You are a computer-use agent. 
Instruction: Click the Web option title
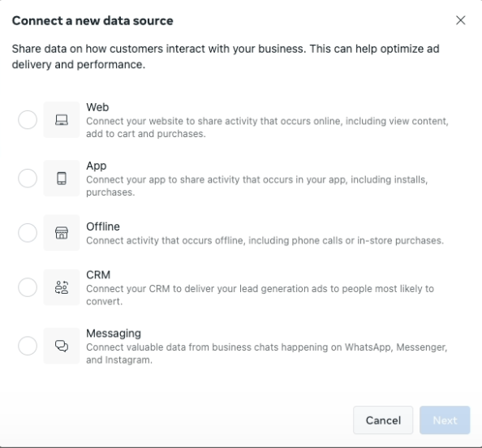pyautogui.click(x=97, y=107)
